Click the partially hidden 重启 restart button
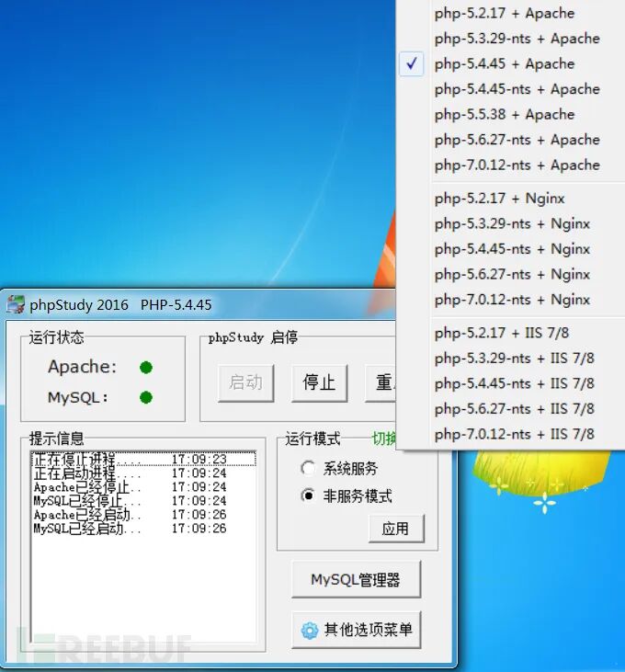This screenshot has width=625, height=672. (x=381, y=382)
